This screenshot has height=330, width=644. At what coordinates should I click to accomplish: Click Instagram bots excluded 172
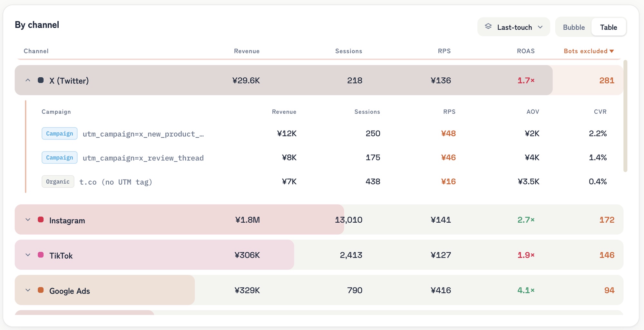(607, 220)
